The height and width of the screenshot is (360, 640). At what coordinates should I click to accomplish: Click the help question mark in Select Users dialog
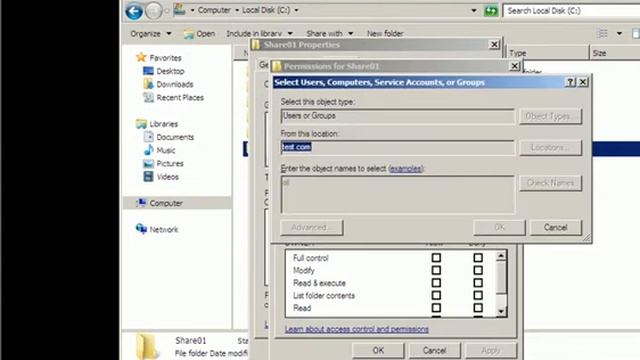tap(570, 82)
